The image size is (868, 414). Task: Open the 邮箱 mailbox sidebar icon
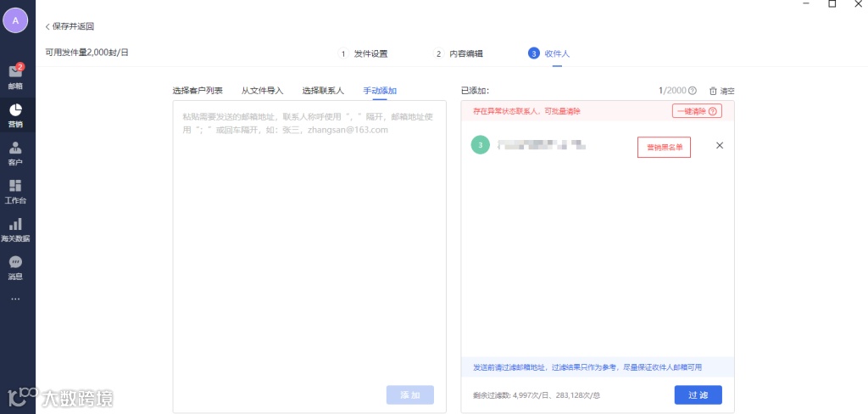[x=15, y=77]
